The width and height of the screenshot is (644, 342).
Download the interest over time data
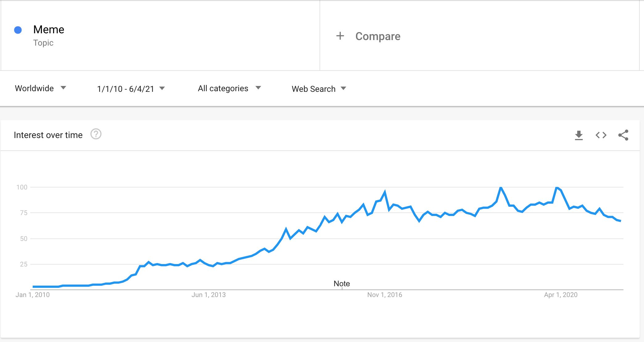click(x=579, y=135)
